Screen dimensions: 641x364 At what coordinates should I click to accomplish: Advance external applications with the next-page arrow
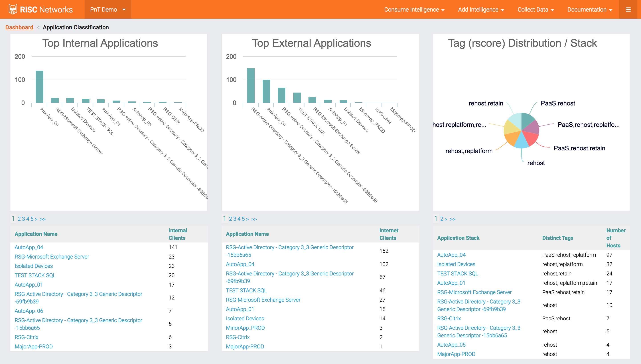[248, 219]
